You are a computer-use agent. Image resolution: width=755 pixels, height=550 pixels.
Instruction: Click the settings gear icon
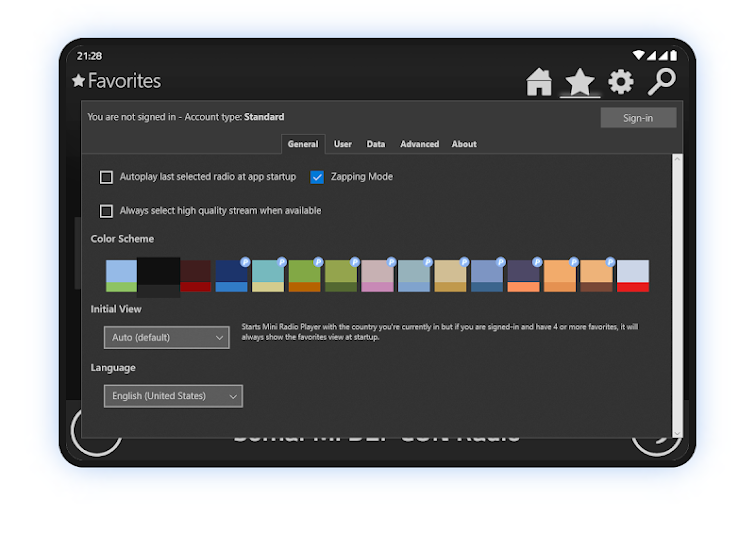[621, 82]
